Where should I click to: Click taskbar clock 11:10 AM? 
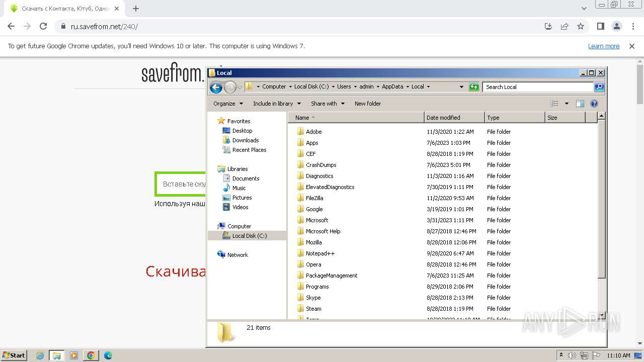pos(618,355)
